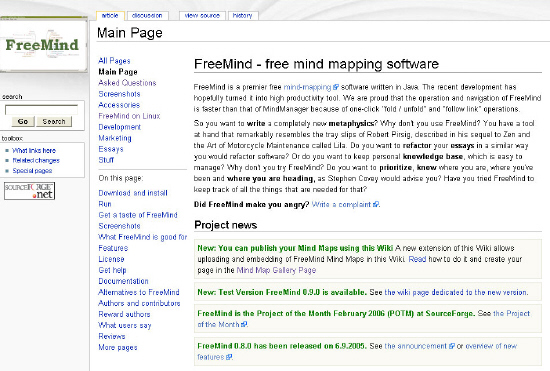Click the search input field
The width and height of the screenshot is (550, 371).
click(x=41, y=110)
